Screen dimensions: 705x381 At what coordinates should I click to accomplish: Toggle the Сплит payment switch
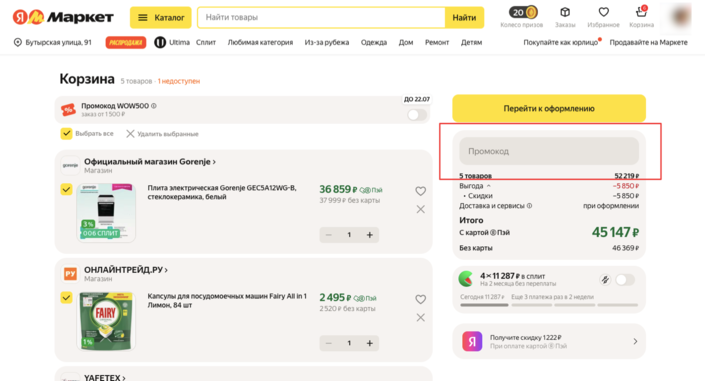tap(625, 280)
